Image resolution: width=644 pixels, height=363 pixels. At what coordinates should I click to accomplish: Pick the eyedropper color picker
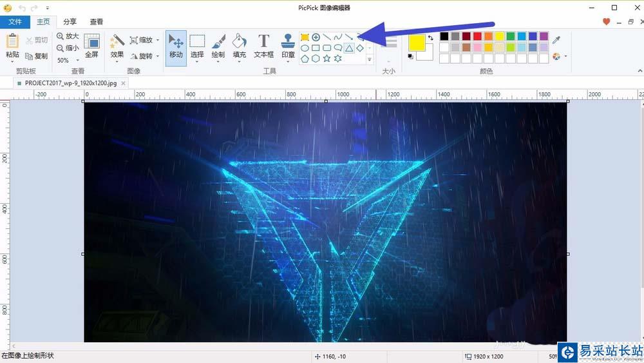click(556, 40)
